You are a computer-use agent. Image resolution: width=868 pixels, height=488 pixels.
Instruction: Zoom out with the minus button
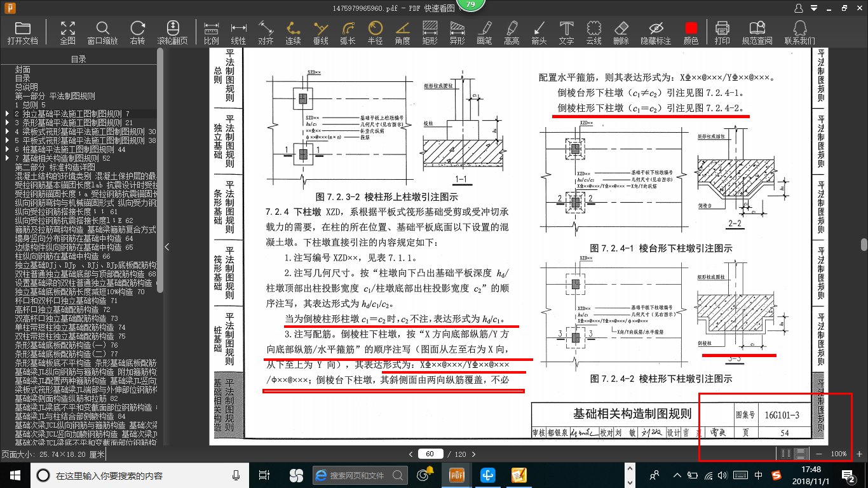pos(819,454)
